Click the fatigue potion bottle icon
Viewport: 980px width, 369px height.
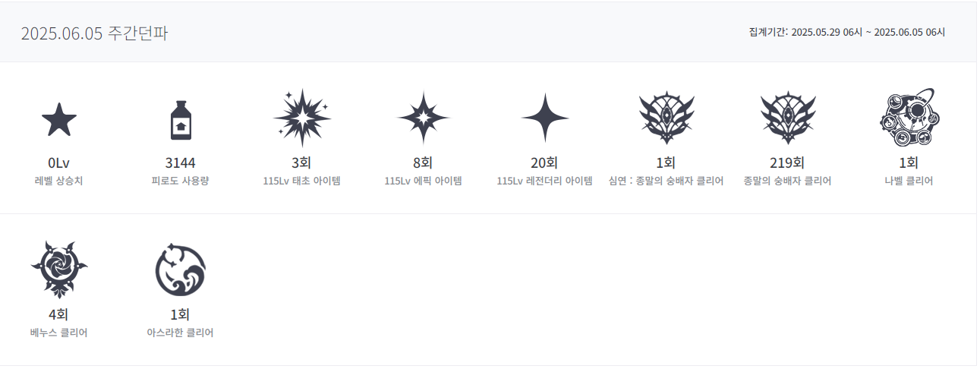tap(180, 120)
